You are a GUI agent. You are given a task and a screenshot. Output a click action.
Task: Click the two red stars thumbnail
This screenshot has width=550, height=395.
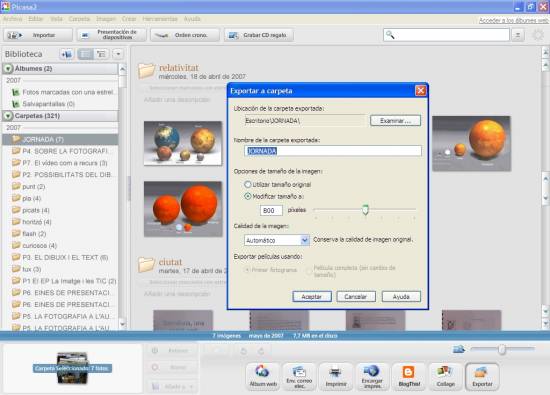click(183, 209)
